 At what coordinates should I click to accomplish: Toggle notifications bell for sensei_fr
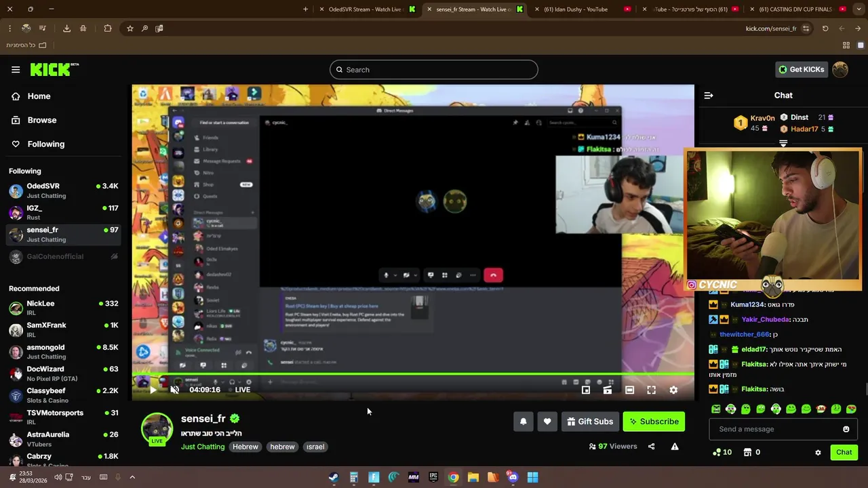[x=523, y=422]
